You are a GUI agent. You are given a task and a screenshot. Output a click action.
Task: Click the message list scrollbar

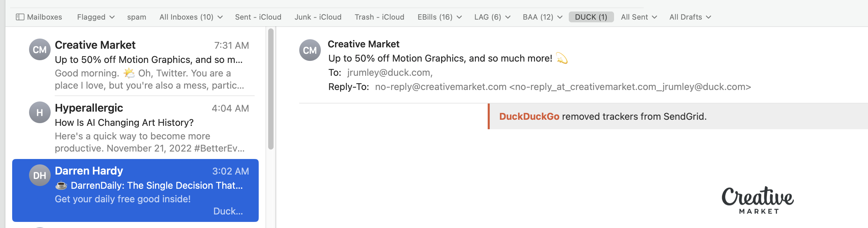271,89
